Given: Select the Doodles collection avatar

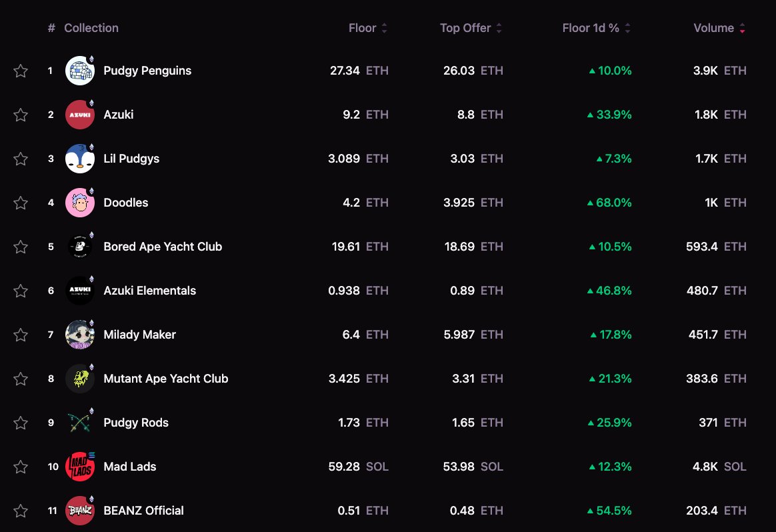Looking at the screenshot, I should (x=80, y=203).
